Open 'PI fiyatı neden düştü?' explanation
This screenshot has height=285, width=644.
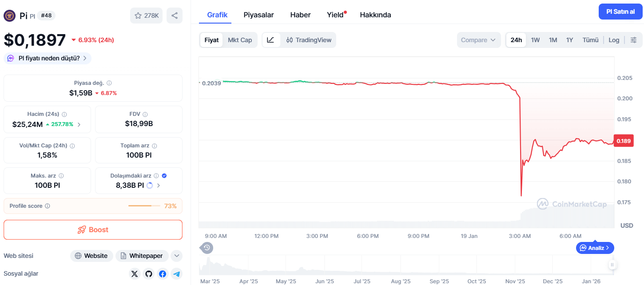tap(48, 58)
